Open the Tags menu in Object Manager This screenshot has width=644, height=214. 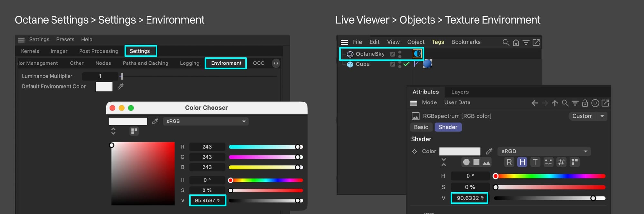438,42
